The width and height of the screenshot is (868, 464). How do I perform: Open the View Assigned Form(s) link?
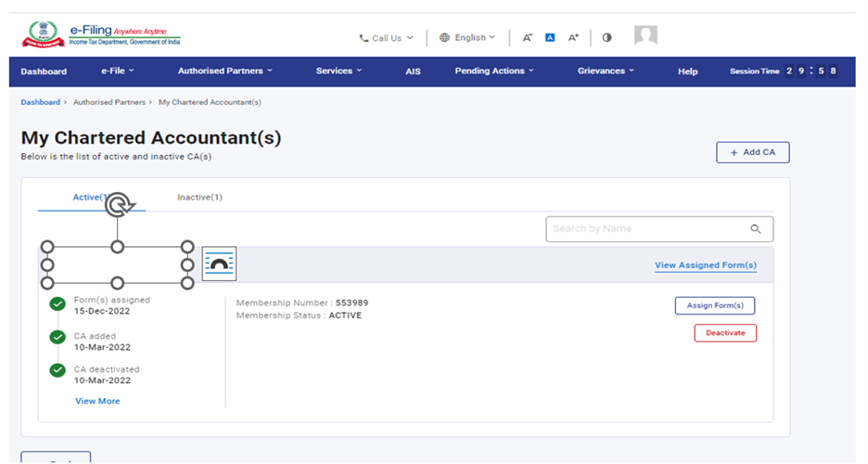click(x=705, y=265)
